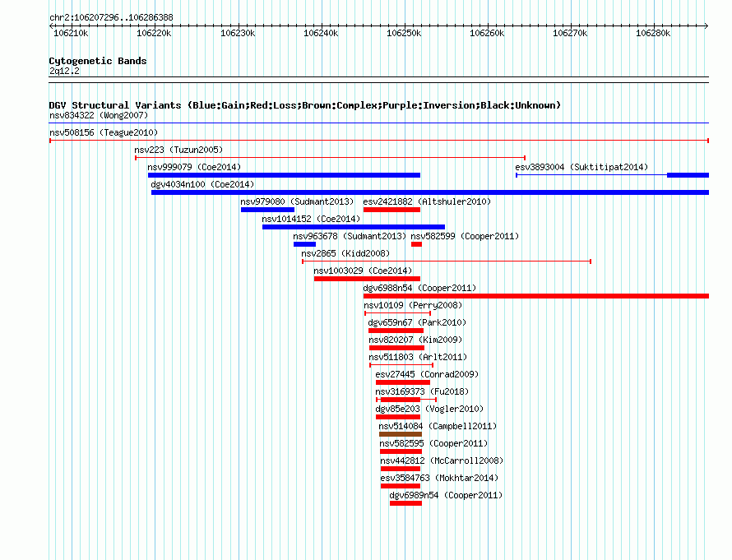Viewport: 732px width, 560px height.
Task: Select the brown nsv514084 complex bar
Action: pos(401,434)
